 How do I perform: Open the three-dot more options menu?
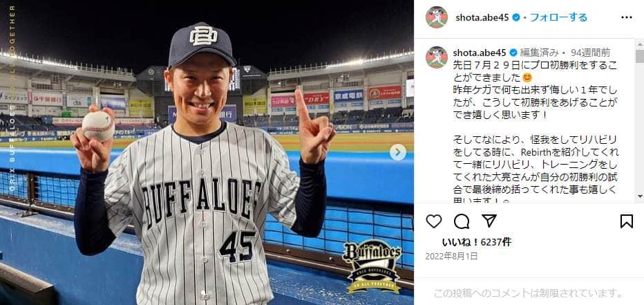[627, 17]
